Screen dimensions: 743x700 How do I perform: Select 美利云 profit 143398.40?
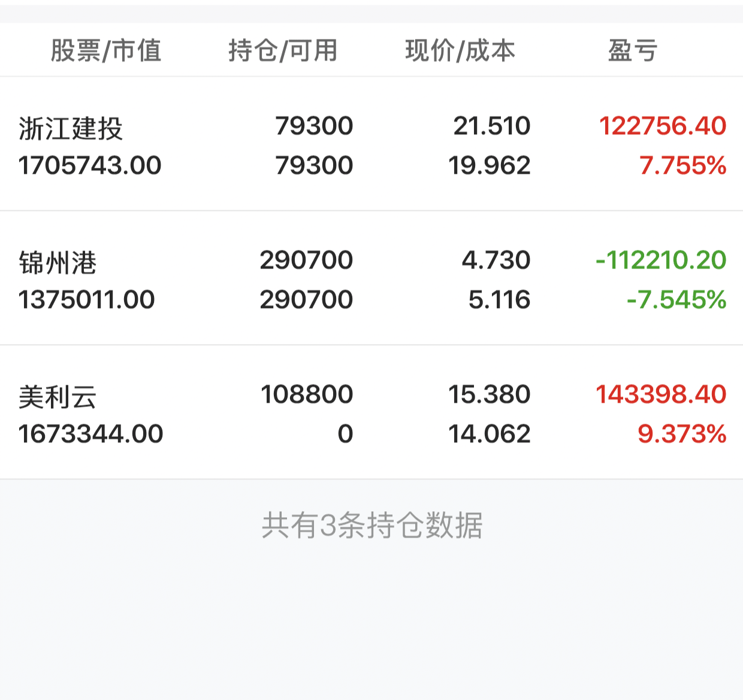click(x=661, y=394)
